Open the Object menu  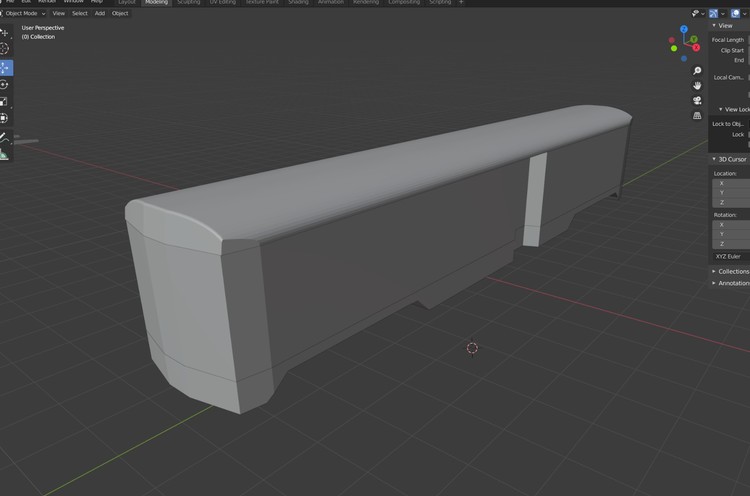[x=120, y=13]
